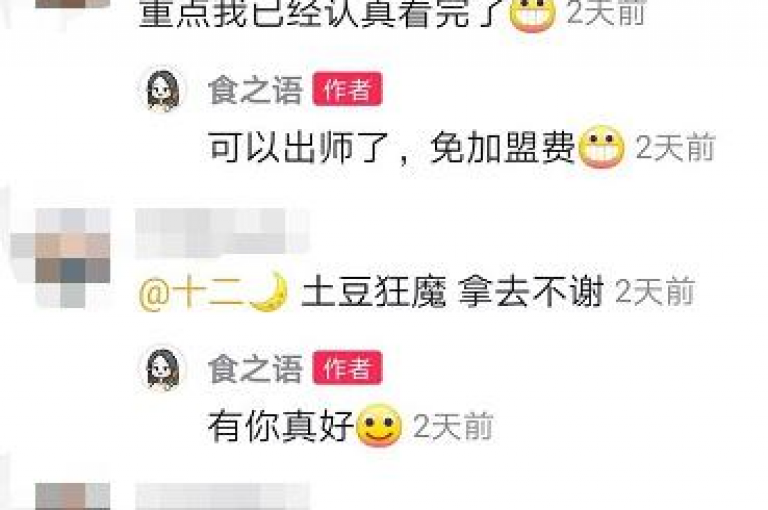Click the blurred username above 土豆狂魔 comment

pyautogui.click(x=221, y=234)
